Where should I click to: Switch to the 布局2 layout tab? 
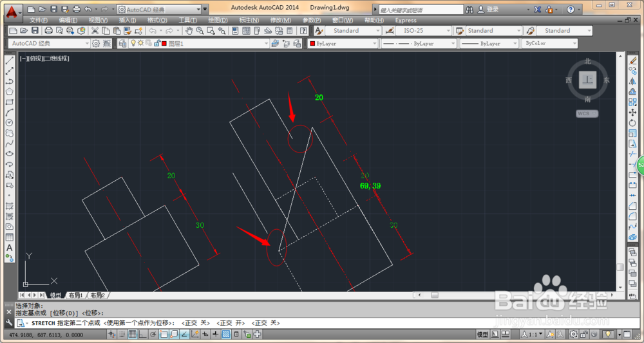click(98, 295)
